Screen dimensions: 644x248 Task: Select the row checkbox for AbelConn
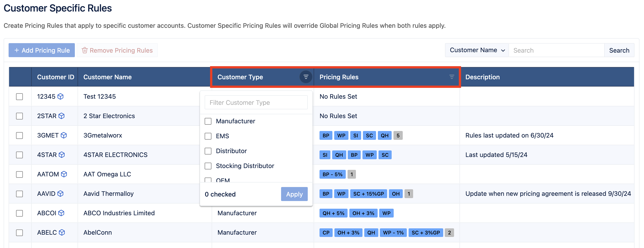19,233
